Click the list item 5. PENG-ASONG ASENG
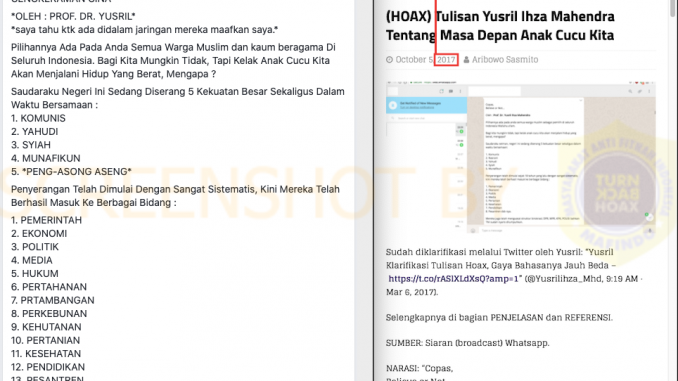Screen dimensions: 678x381 (x=71, y=172)
